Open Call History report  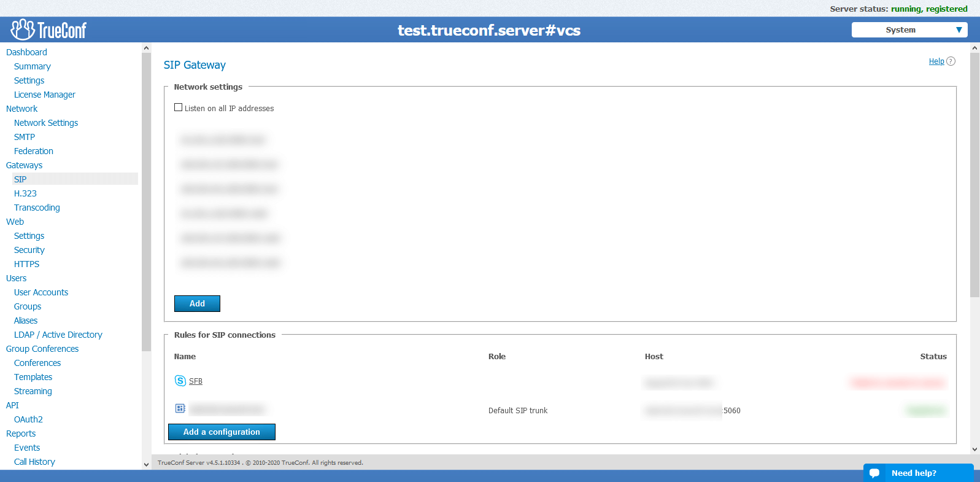[x=34, y=462]
